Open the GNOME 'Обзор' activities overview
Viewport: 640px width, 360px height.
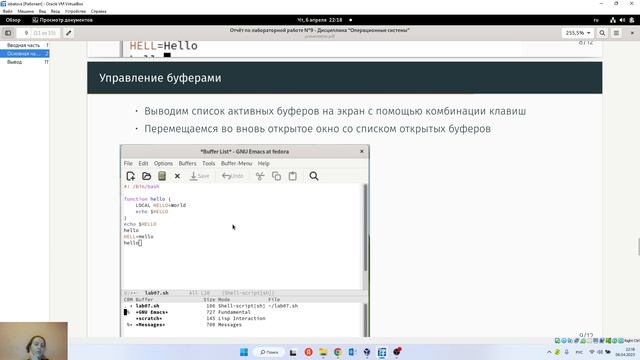click(x=13, y=20)
